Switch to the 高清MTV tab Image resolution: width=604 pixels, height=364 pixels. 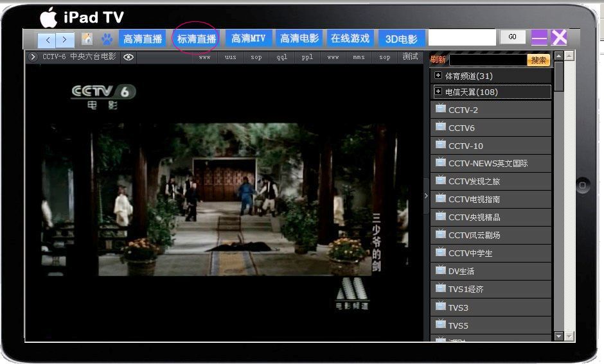point(249,39)
